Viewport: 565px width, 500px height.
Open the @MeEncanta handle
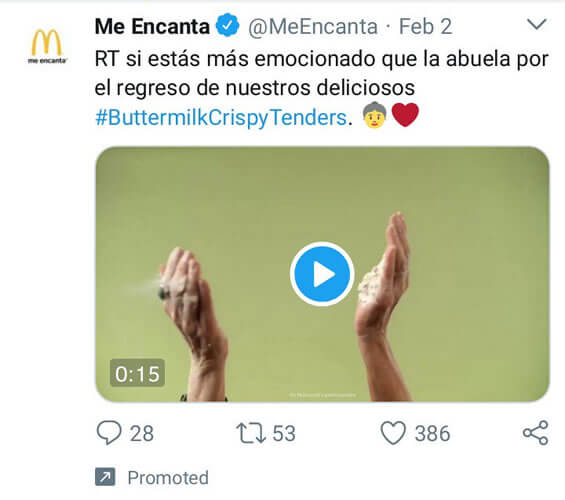[x=313, y=27]
